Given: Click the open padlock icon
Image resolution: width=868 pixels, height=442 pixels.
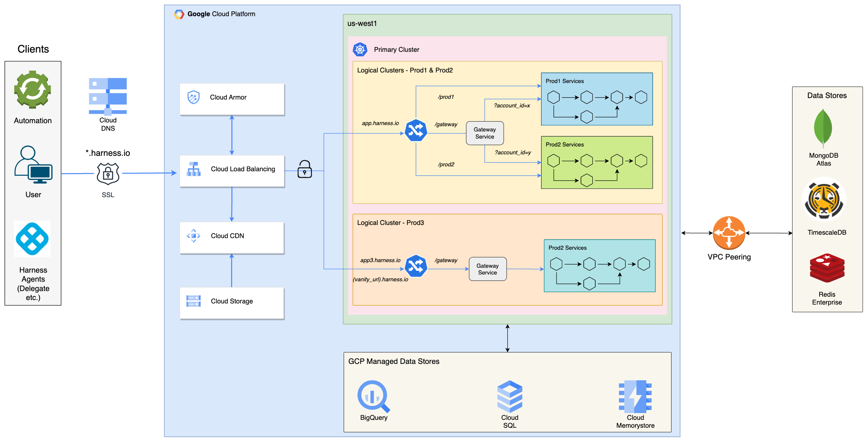Looking at the screenshot, I should [x=304, y=169].
